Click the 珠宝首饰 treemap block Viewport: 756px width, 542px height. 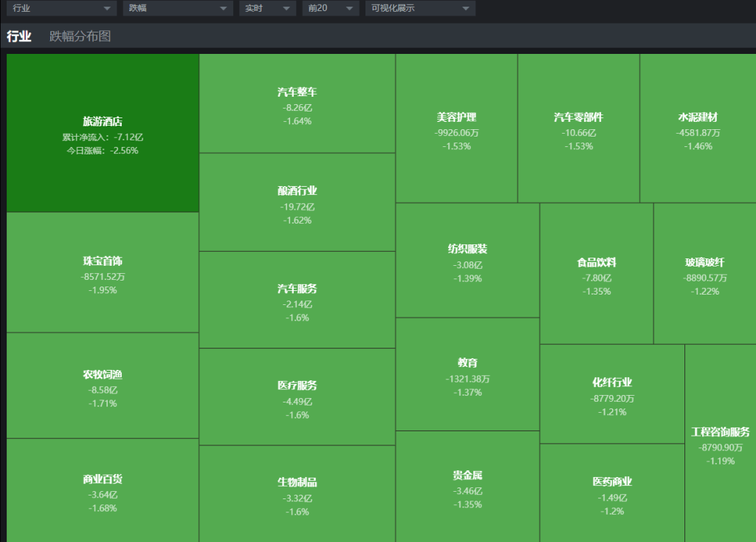[x=103, y=273]
